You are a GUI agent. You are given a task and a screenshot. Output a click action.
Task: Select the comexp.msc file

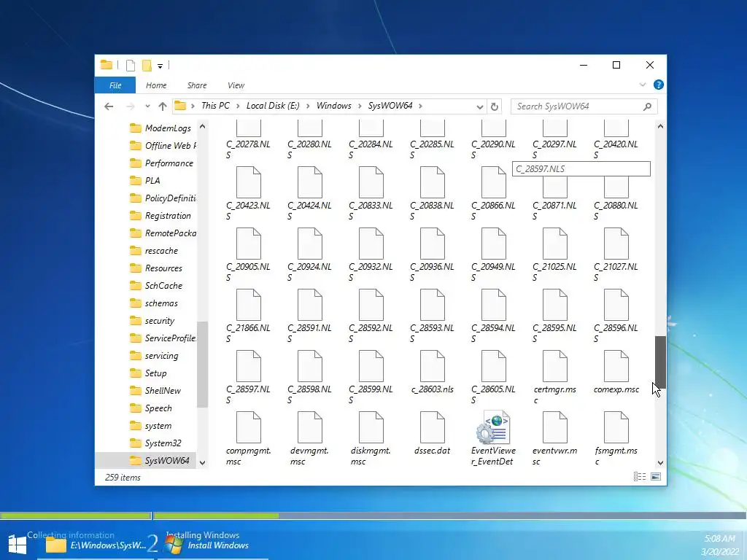click(616, 373)
